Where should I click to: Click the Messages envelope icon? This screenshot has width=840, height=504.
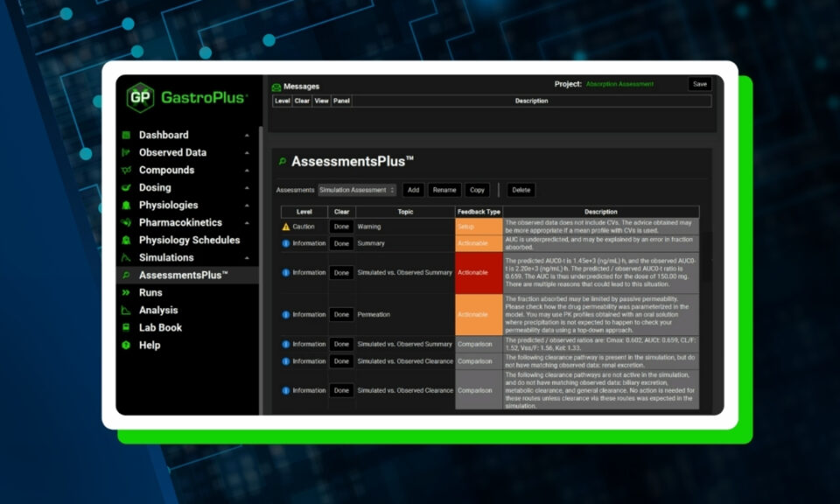click(276, 87)
